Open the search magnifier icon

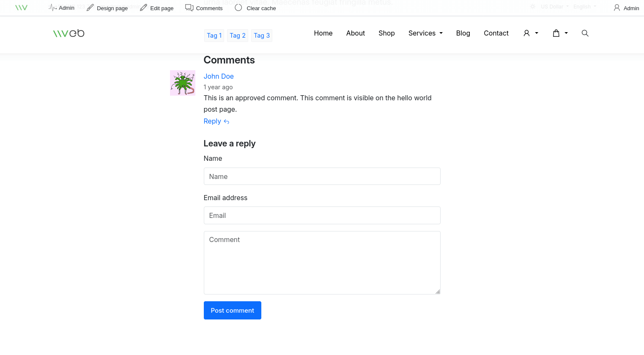(585, 33)
